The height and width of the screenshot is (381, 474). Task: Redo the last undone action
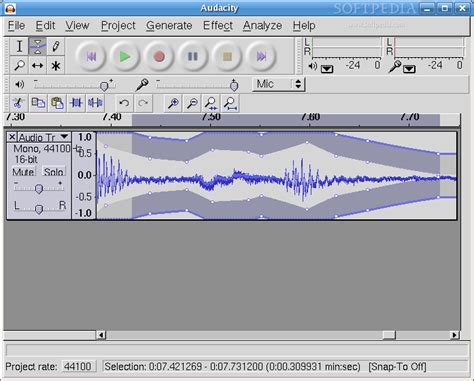click(x=143, y=103)
